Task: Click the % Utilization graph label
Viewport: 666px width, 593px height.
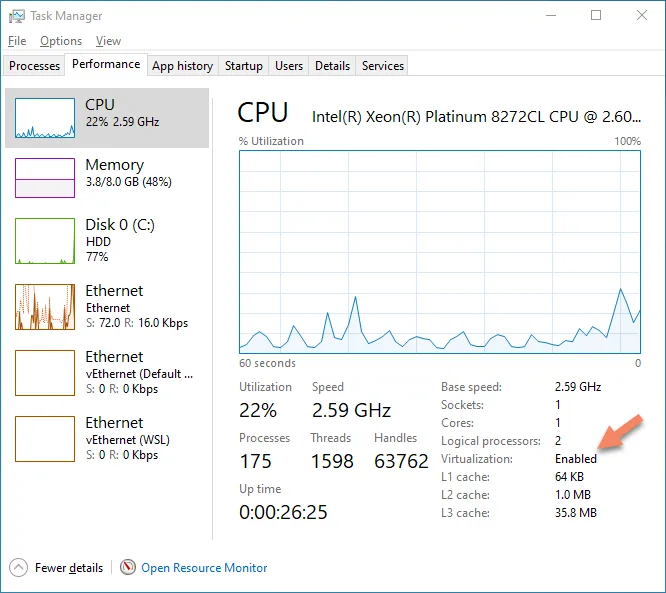Action: click(271, 141)
